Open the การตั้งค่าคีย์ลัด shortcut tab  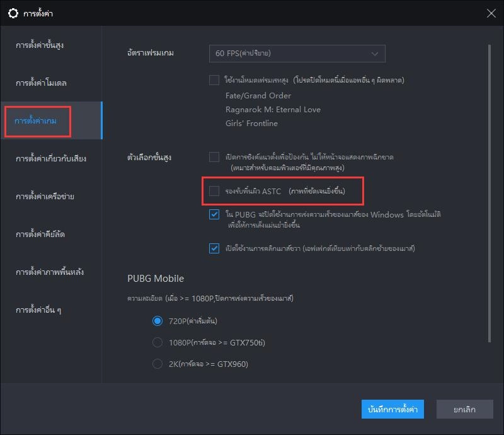40,235
